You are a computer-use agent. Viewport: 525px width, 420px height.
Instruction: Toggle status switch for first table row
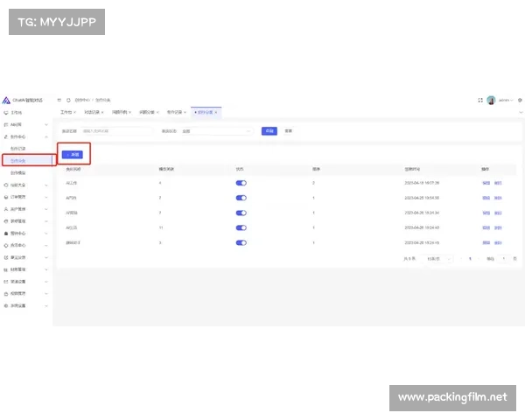[x=241, y=183]
